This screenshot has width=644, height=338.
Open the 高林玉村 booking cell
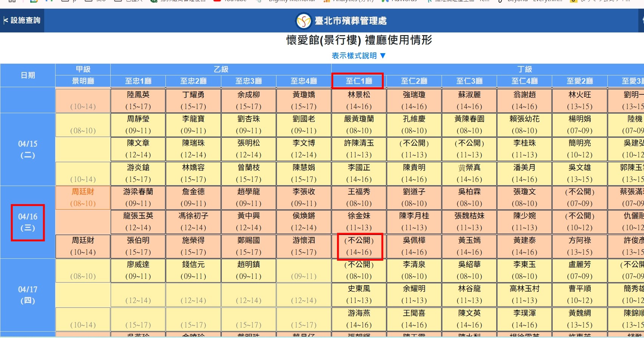coord(524,295)
